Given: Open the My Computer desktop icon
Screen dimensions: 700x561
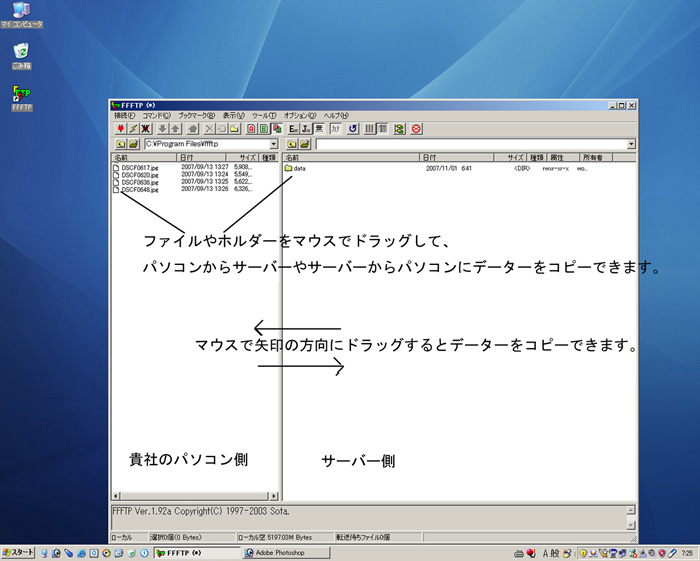Looking at the screenshot, I should (21, 15).
